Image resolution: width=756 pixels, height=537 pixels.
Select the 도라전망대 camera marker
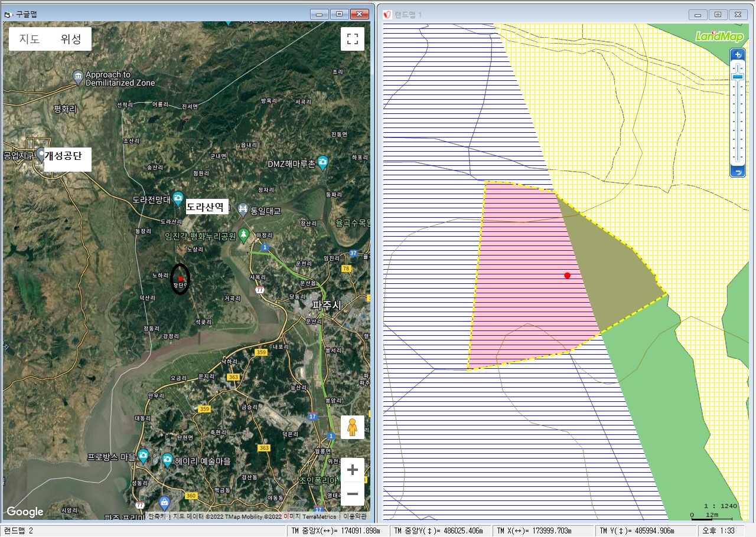(178, 198)
